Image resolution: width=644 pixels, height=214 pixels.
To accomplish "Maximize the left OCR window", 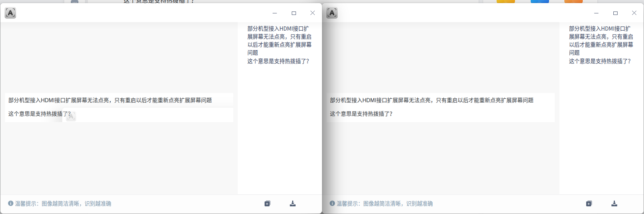I will [294, 13].
